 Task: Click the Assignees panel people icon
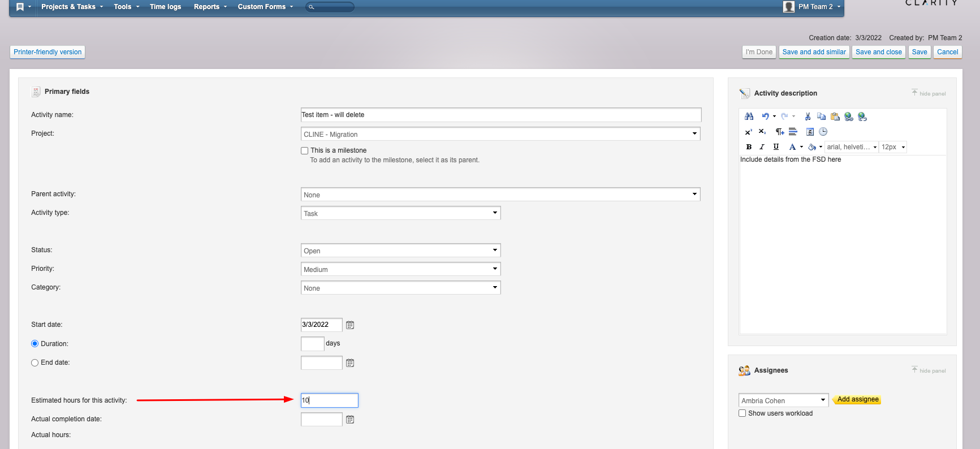pyautogui.click(x=744, y=370)
